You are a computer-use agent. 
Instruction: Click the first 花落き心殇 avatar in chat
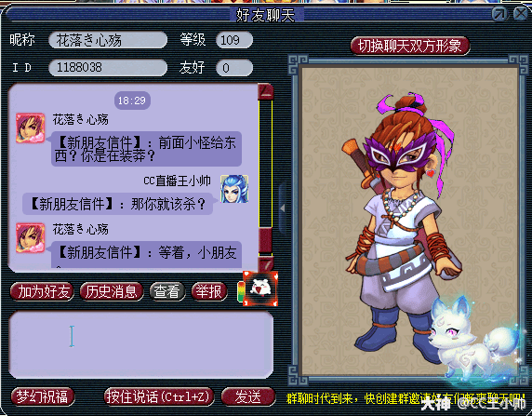pyautogui.click(x=30, y=128)
